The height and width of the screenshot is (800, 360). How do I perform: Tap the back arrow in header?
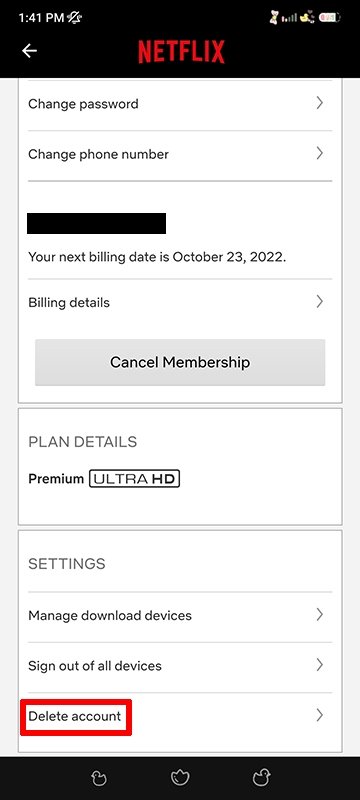pyautogui.click(x=29, y=51)
